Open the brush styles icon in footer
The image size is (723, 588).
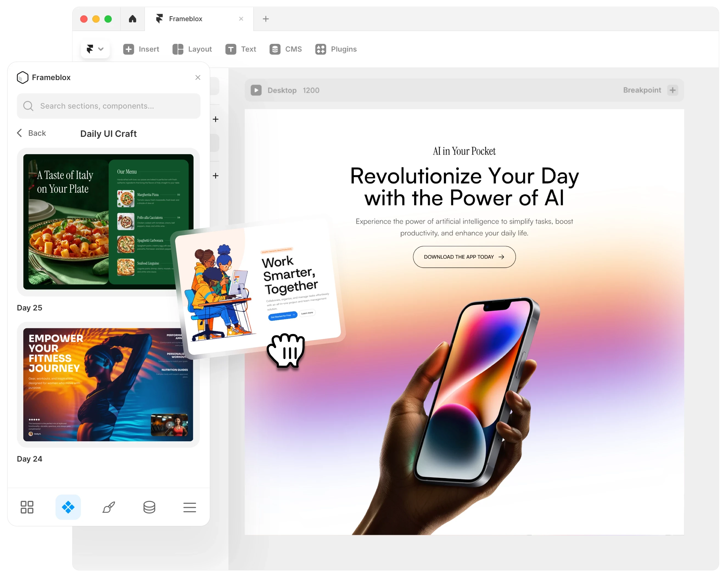coord(109,507)
